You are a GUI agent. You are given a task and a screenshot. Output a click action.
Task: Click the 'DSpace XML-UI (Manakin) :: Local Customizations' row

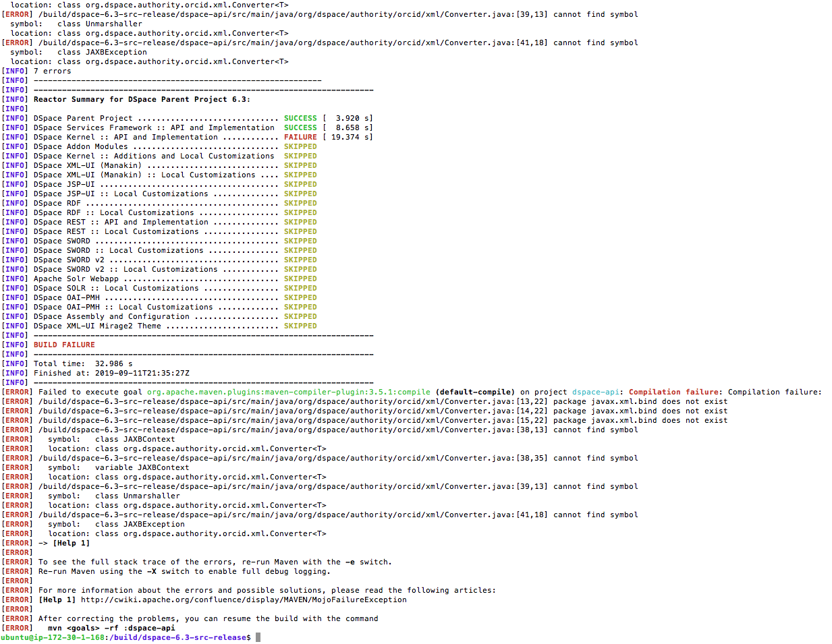point(159,175)
